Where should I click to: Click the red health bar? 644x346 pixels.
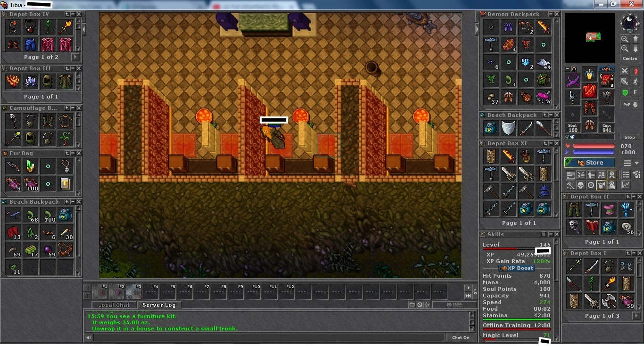click(x=594, y=147)
